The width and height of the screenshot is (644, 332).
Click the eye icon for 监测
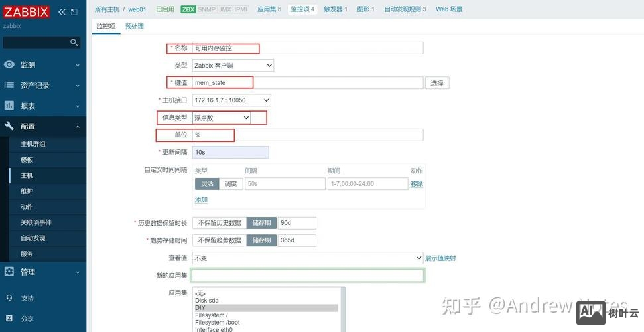(9, 64)
